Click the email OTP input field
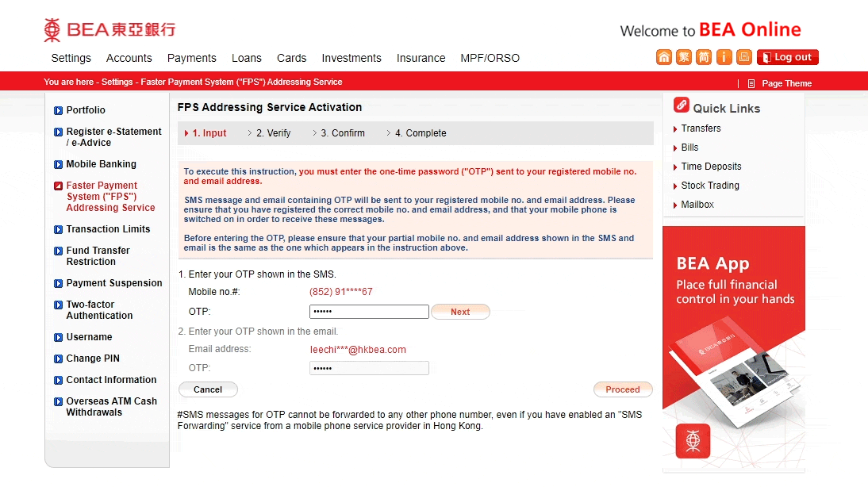868x487 pixels. (x=369, y=368)
